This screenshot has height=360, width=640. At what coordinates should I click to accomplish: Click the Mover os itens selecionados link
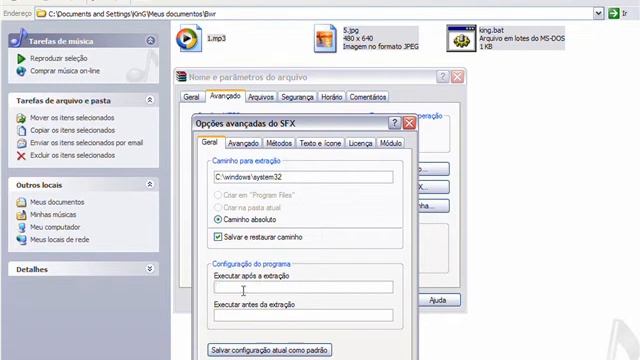tap(72, 118)
